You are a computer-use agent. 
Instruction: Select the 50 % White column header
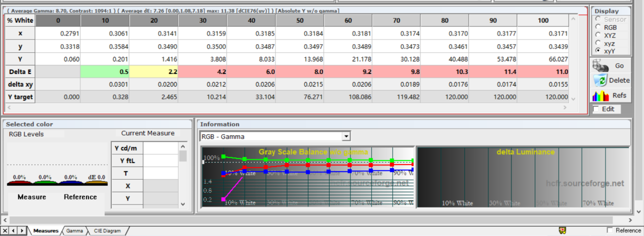click(300, 20)
